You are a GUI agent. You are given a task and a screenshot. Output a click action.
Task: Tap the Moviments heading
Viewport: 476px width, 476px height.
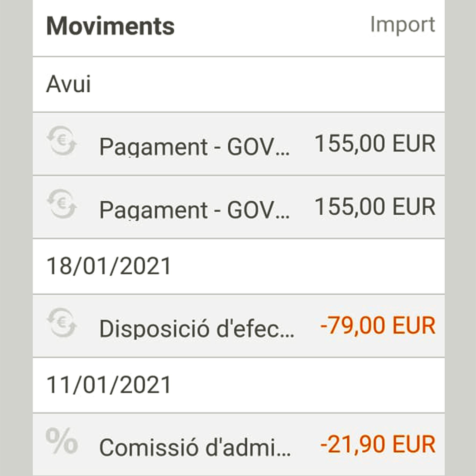coord(110,26)
